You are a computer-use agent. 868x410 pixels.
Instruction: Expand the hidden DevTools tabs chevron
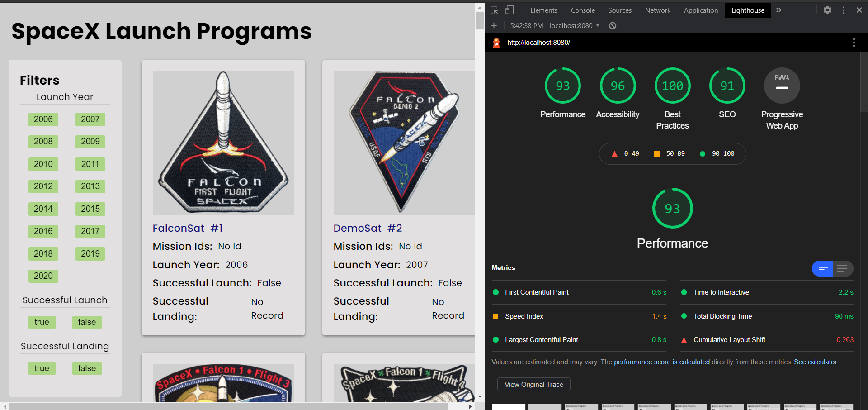click(778, 10)
